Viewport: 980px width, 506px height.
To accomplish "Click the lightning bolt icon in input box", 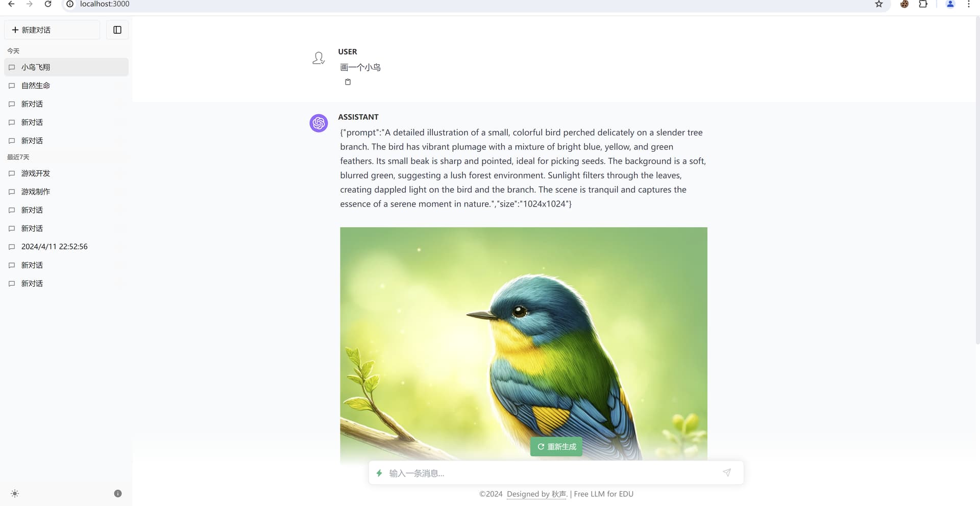I will (x=379, y=473).
